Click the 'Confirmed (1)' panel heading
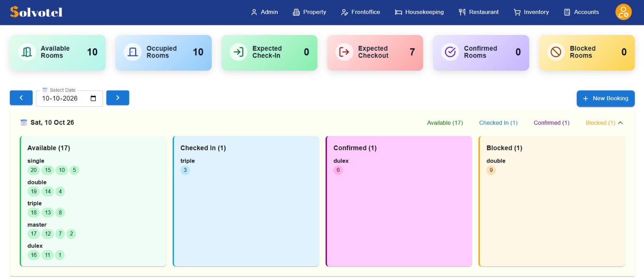 click(x=355, y=148)
